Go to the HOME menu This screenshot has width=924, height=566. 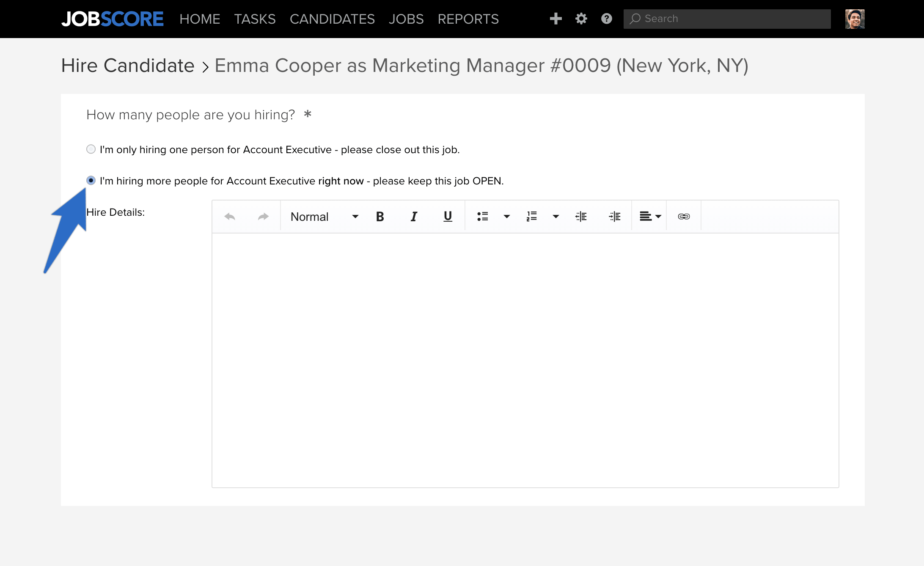(x=200, y=19)
